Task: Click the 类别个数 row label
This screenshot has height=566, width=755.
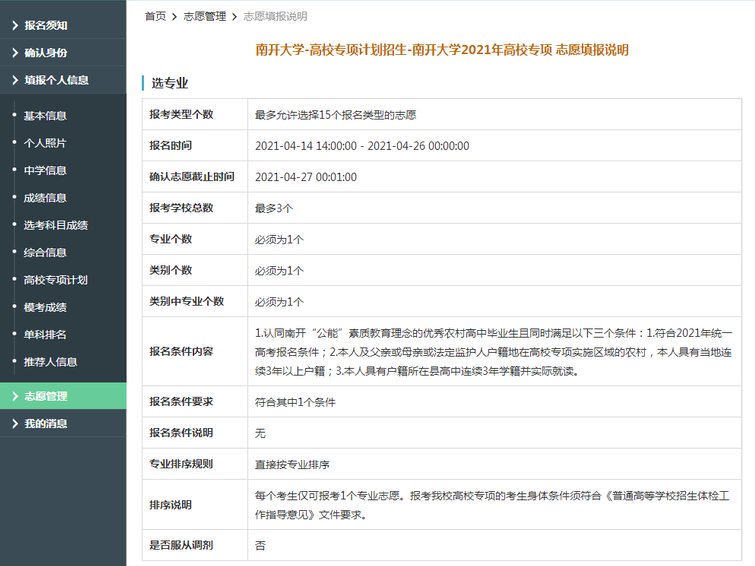Action: coord(170,270)
